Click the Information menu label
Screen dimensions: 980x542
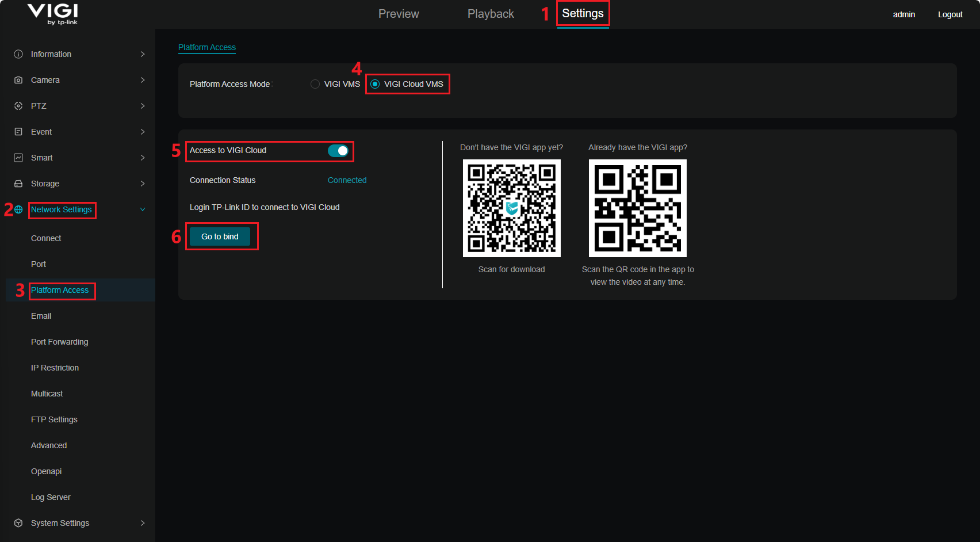[51, 54]
